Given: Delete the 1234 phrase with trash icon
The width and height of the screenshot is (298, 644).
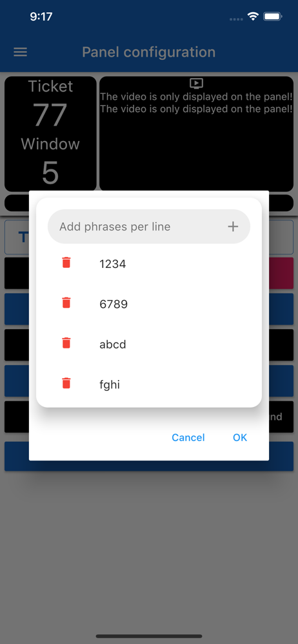Looking at the screenshot, I should pos(66,263).
